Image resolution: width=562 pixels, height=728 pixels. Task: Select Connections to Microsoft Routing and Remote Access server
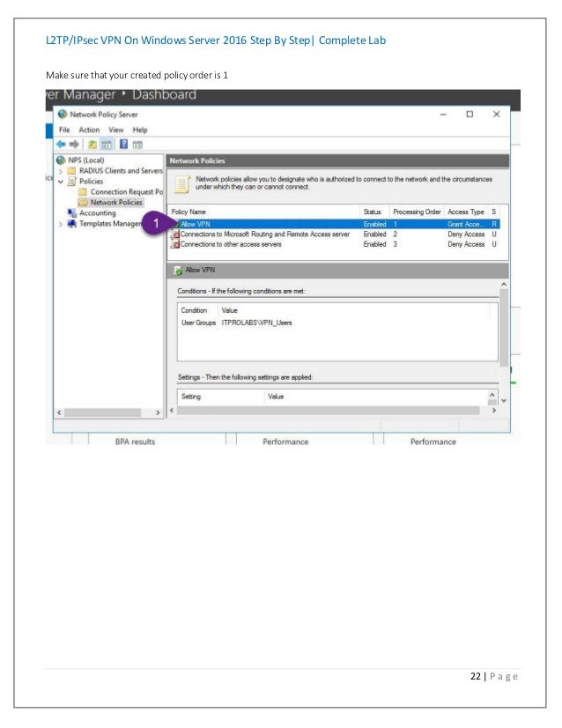264,234
